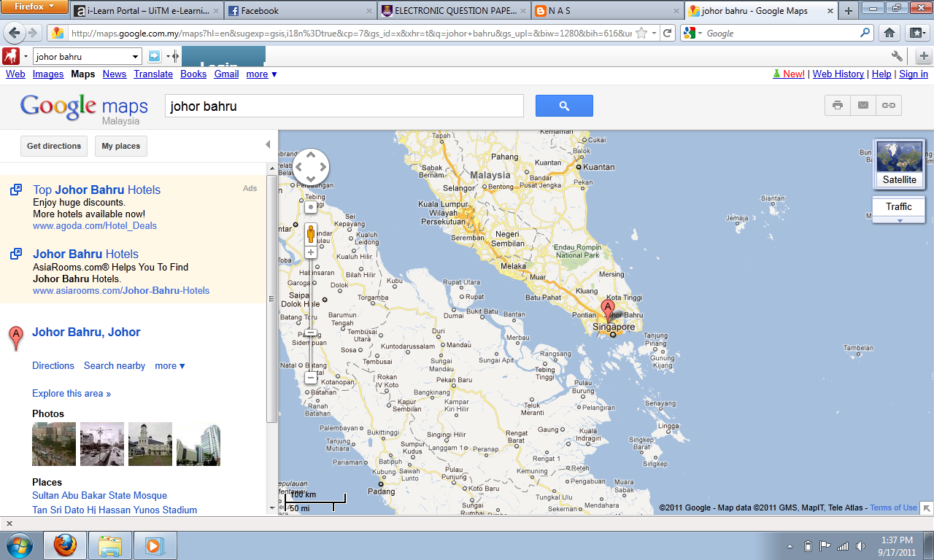The width and height of the screenshot is (934, 560).
Task: Open the dropdown arrow beside the Zynga icon
Action: pyautogui.click(x=26, y=56)
